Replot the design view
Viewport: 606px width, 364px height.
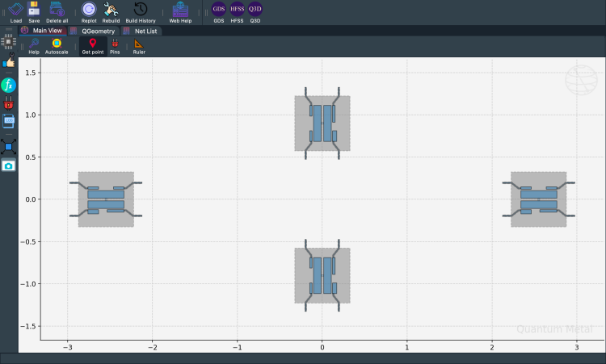89,12
